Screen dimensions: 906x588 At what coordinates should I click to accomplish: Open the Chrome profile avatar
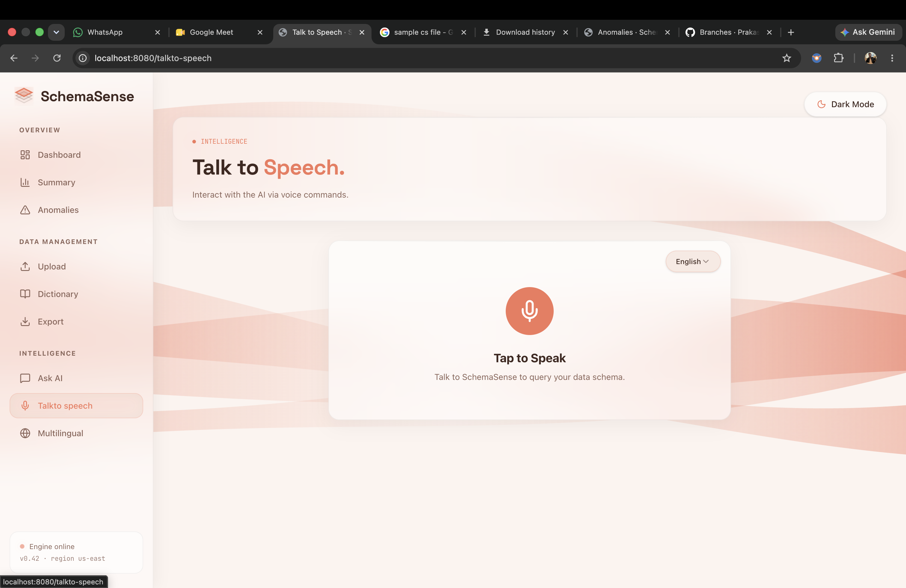(x=871, y=58)
